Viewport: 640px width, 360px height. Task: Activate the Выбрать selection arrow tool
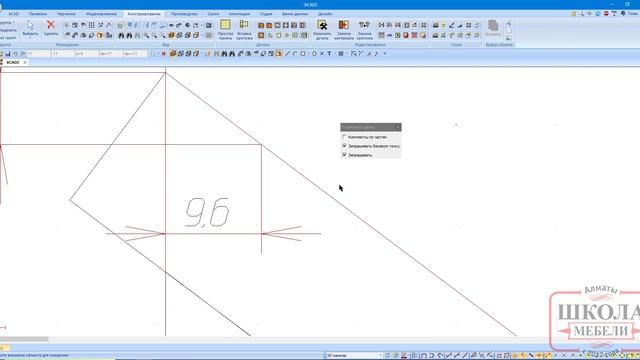pyautogui.click(x=30, y=28)
